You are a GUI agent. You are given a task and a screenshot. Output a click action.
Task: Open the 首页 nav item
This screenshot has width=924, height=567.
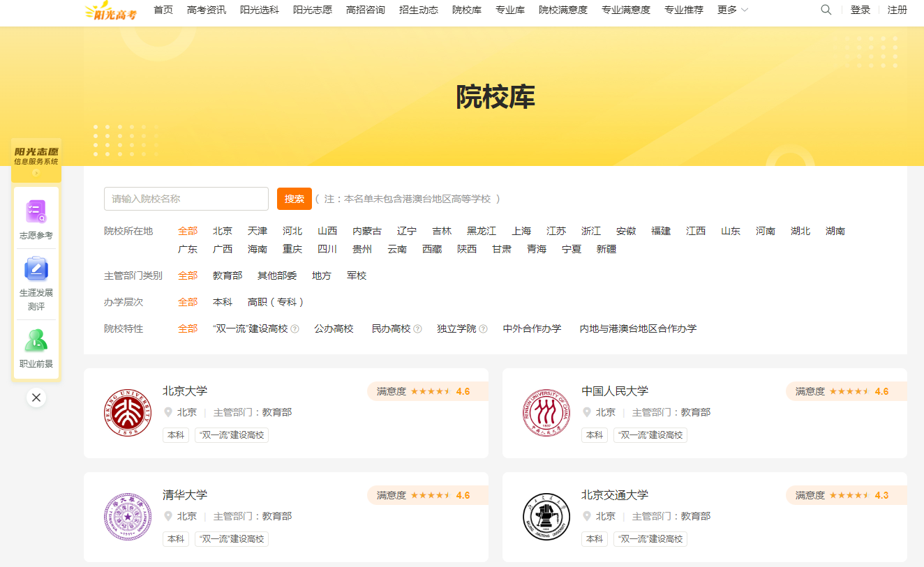(163, 10)
